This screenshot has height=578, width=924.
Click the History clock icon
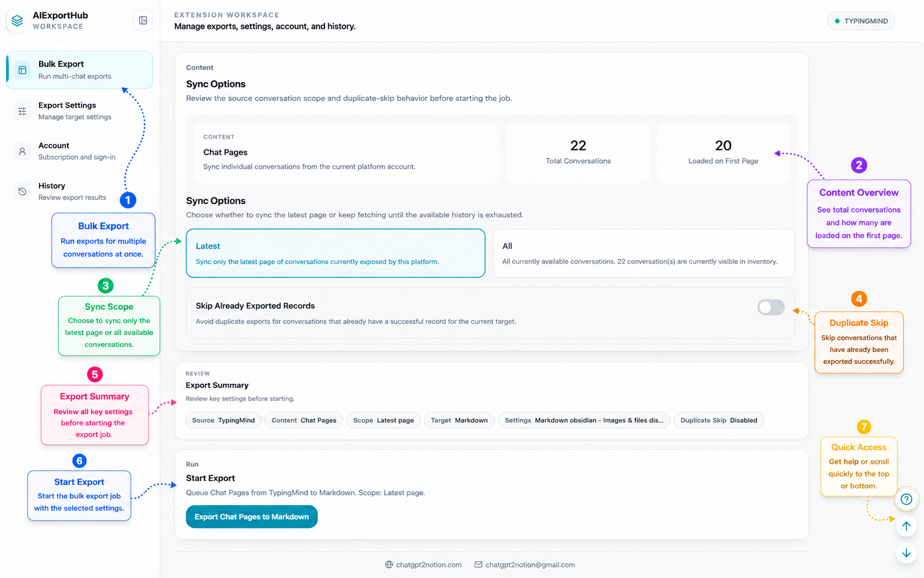[x=22, y=191]
